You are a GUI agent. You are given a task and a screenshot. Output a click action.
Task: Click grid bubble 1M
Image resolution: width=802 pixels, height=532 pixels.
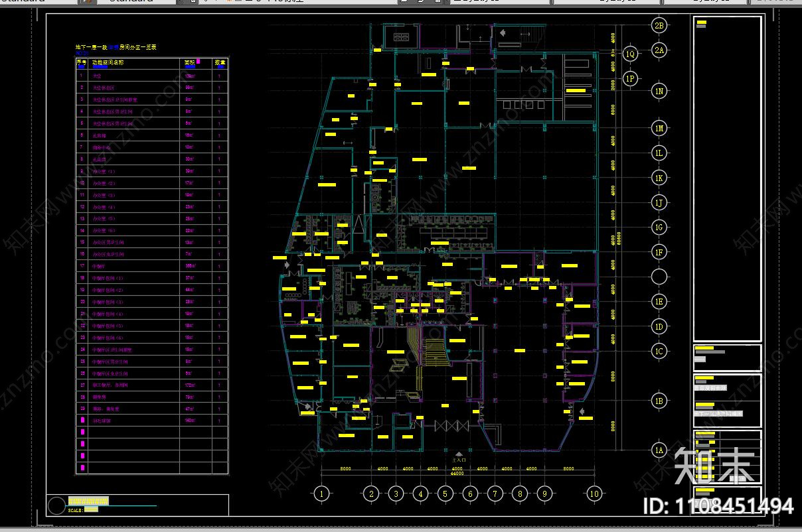pyautogui.click(x=659, y=128)
